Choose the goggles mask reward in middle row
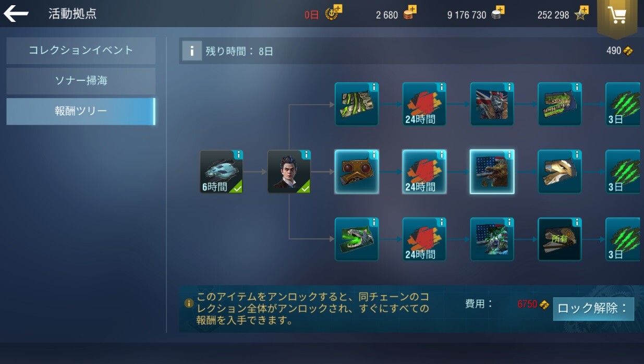This screenshot has width=644, height=364. pyautogui.click(x=357, y=172)
